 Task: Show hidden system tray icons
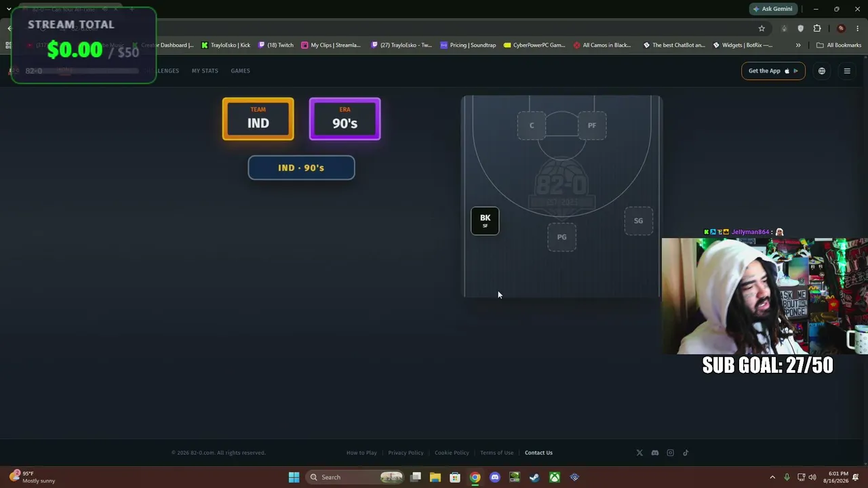tap(772, 477)
